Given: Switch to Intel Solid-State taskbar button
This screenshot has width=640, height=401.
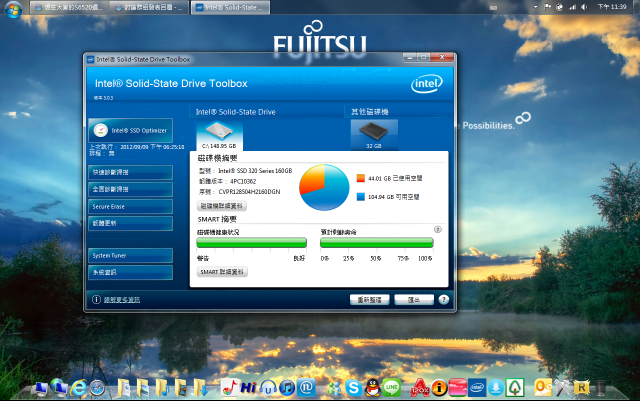Looking at the screenshot, I should click(x=231, y=7).
